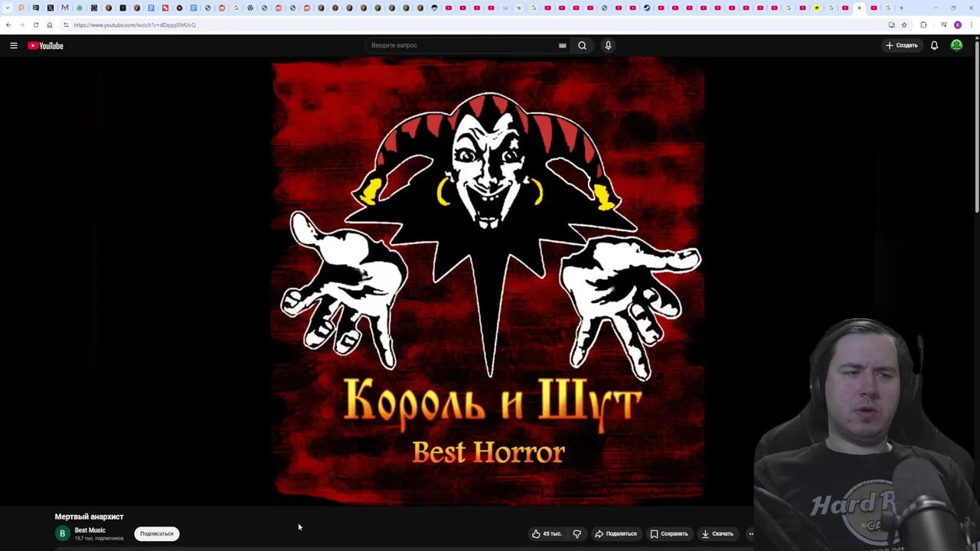Screen dimensions: 980x551
Task: Minimize the browser window
Action: [936, 8]
